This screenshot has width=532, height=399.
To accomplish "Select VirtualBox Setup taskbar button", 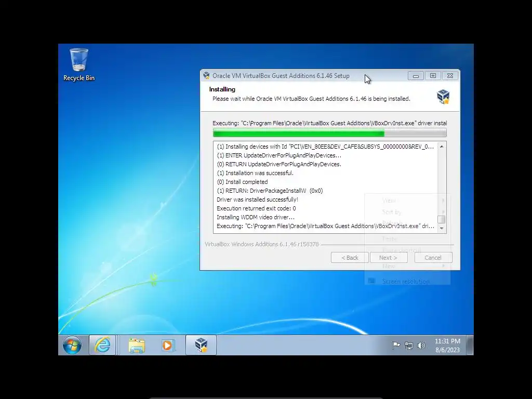I will [x=201, y=345].
